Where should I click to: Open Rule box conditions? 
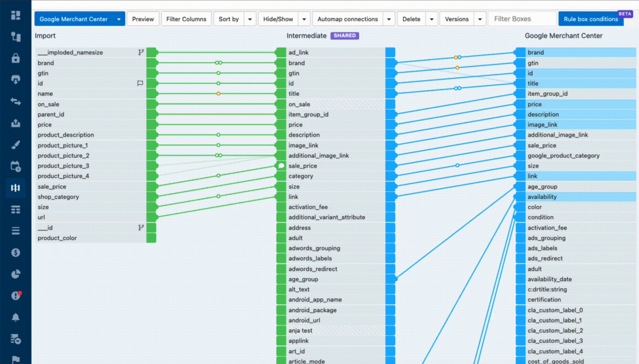point(591,19)
